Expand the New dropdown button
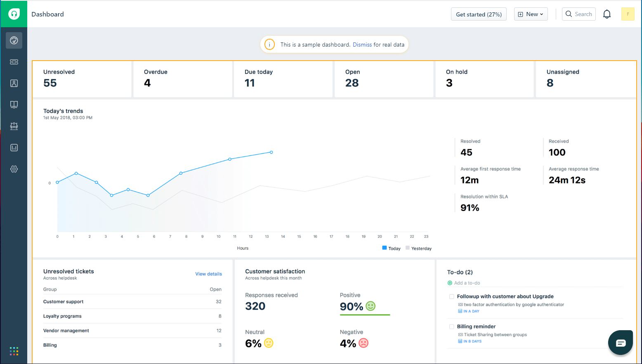Image resolution: width=642 pixels, height=364 pixels. [x=531, y=14]
